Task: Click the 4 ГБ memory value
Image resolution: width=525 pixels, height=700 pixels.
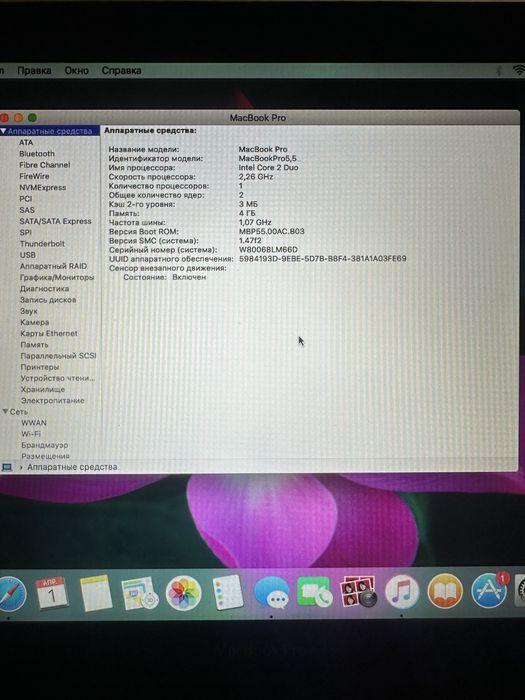Action: click(247, 213)
